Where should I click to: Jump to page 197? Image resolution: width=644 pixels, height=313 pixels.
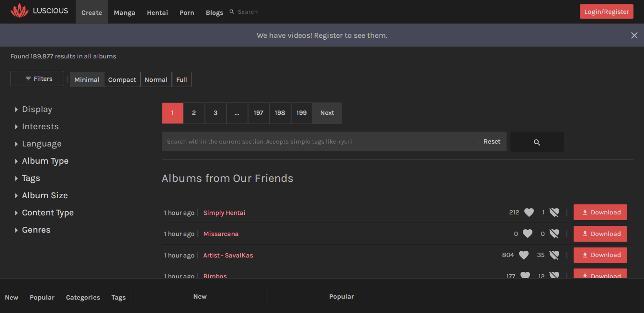[x=259, y=113]
